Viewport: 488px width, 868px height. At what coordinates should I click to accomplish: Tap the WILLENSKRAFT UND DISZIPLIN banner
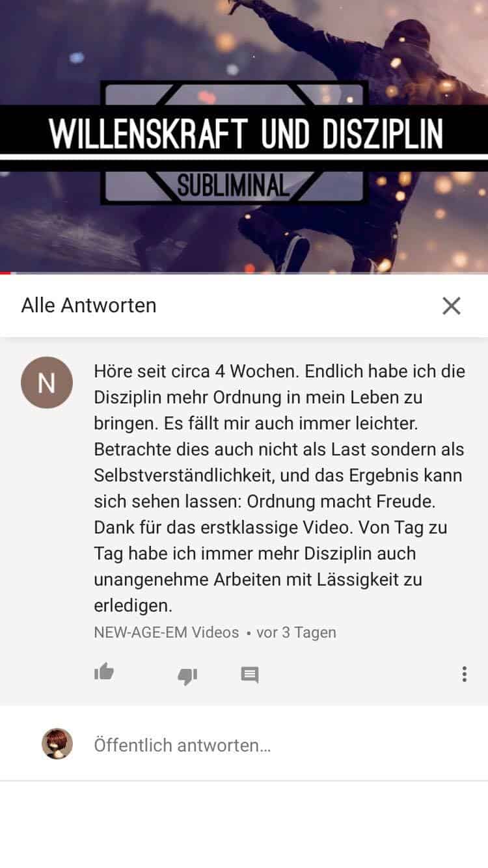pos(246,133)
